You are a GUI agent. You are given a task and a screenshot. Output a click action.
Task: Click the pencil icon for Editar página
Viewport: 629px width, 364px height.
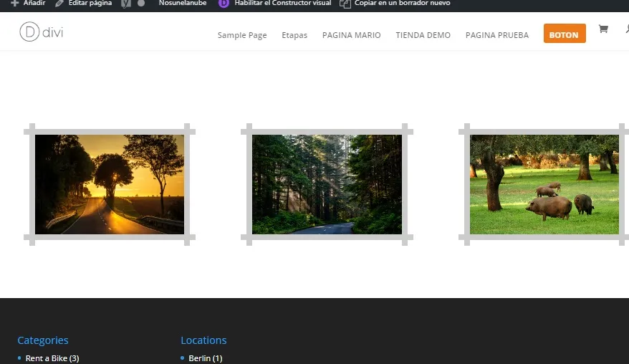tap(59, 4)
